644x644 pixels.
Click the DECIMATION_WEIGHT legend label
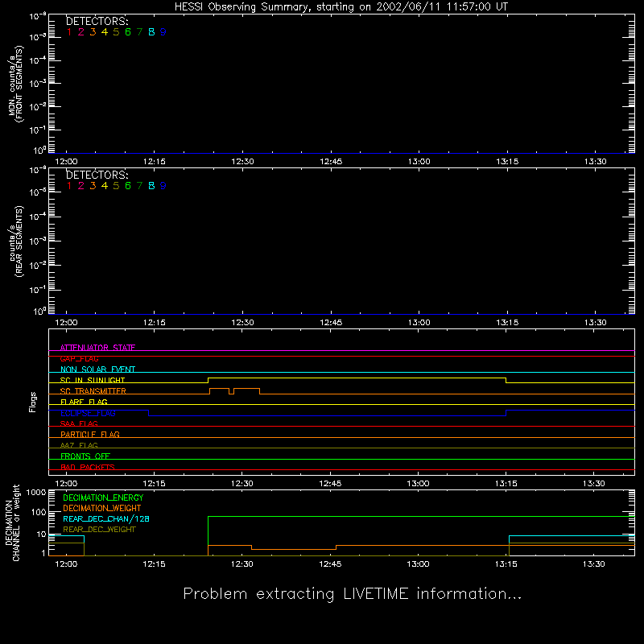pos(102,508)
